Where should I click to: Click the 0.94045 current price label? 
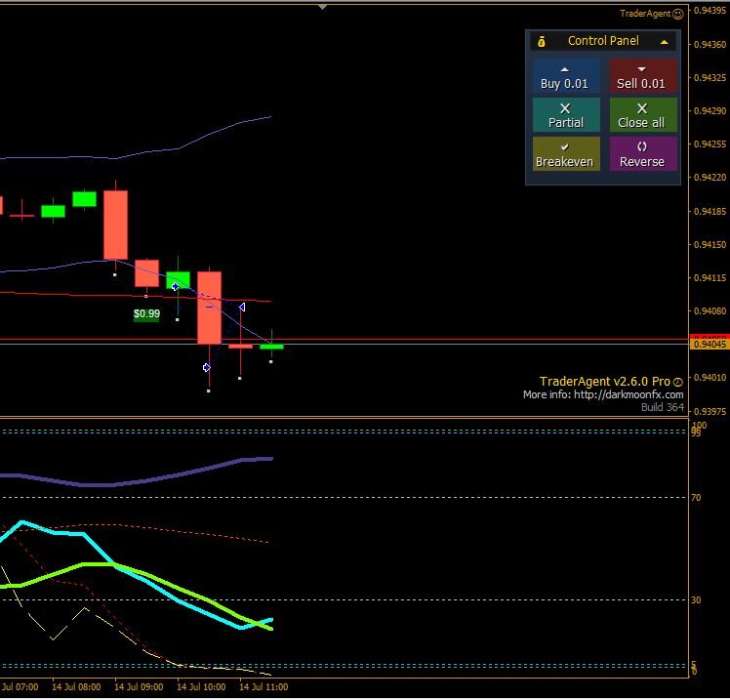(x=710, y=345)
